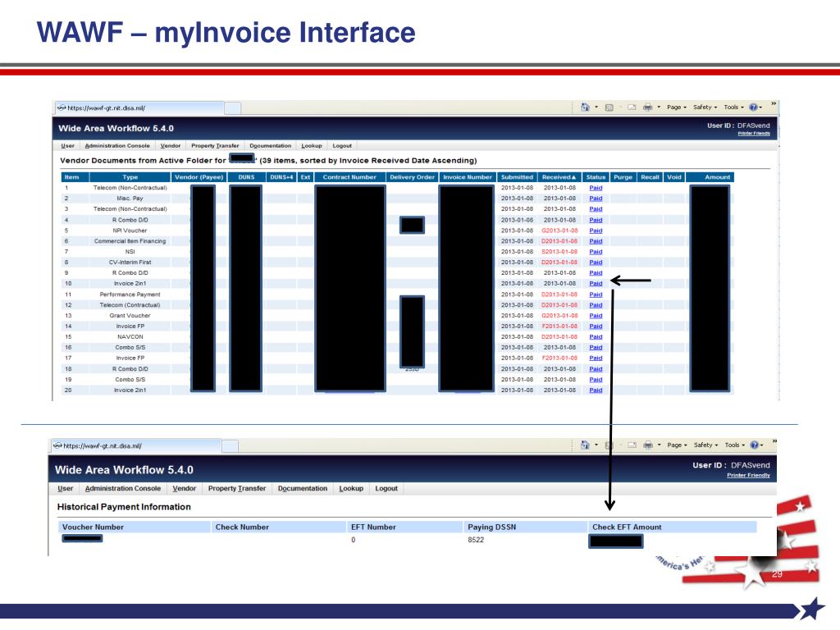The height and width of the screenshot is (630, 840).
Task: Click the 'Grant Voucher' type cell
Action: point(130,316)
